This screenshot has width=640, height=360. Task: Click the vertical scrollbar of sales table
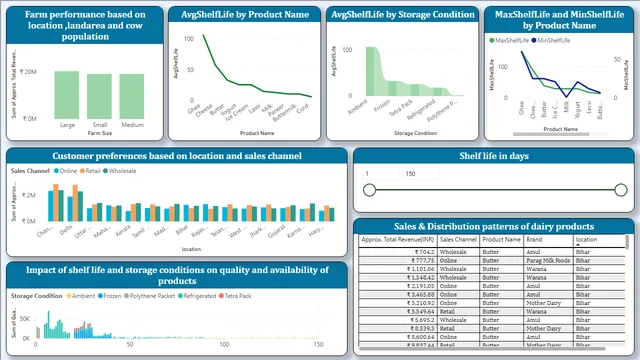[x=627, y=242]
